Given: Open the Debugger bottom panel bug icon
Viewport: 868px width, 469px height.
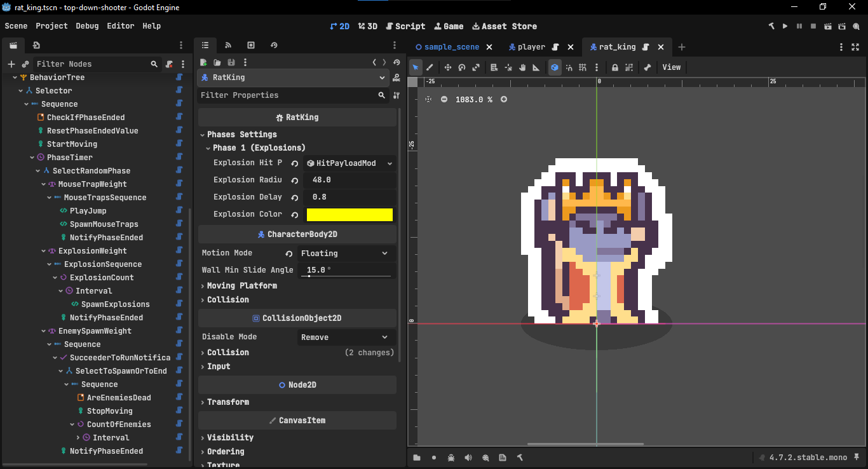Looking at the screenshot, I should coord(451,458).
